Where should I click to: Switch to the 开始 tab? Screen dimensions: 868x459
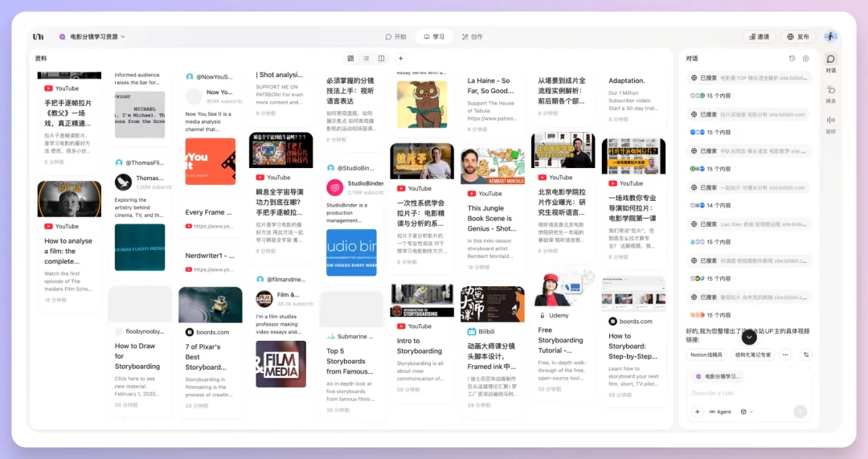[x=395, y=37]
